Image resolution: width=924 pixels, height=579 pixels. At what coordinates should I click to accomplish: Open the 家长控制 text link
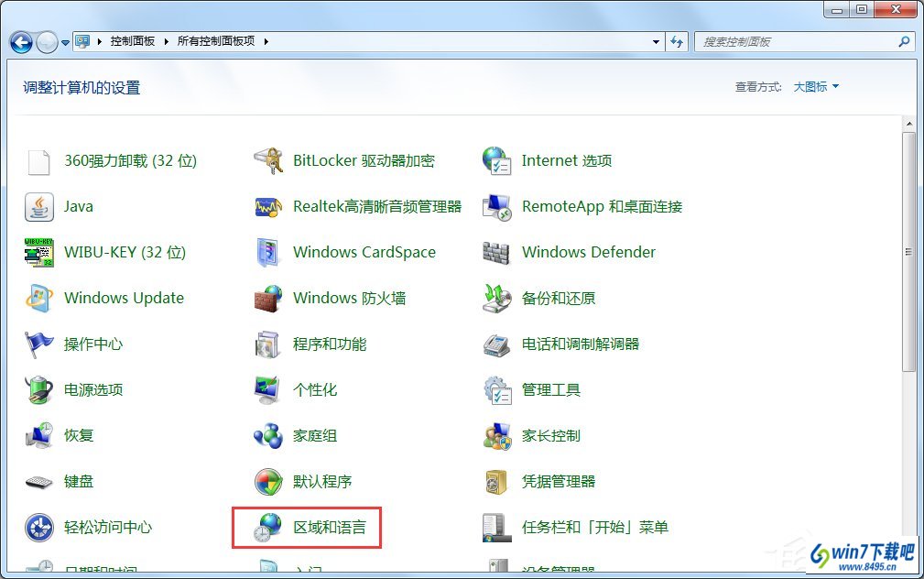551,436
